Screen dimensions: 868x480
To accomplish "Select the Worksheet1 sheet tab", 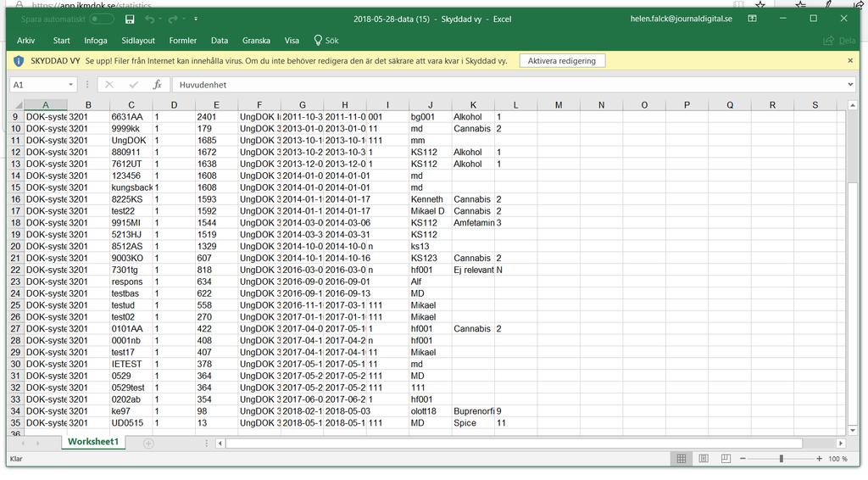I will click(93, 442).
